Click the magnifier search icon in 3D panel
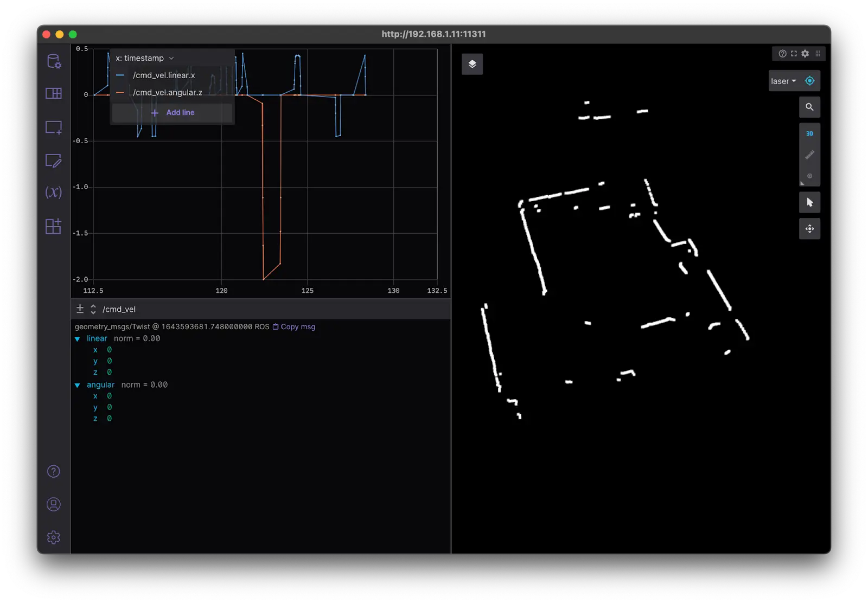 point(809,107)
